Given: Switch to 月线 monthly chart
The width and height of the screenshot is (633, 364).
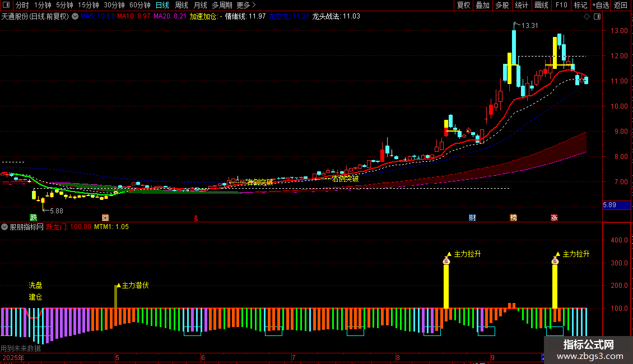Looking at the screenshot, I should (200, 5).
